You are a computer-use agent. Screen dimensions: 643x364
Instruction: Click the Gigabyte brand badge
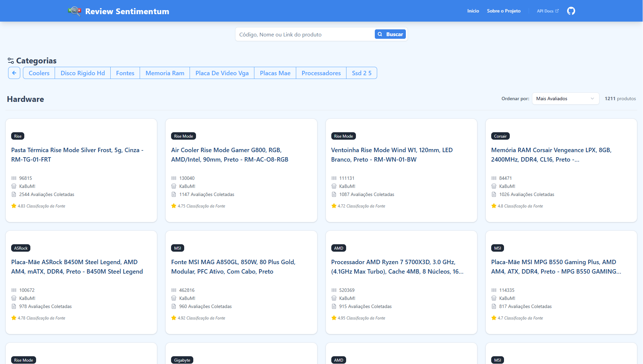(x=182, y=360)
